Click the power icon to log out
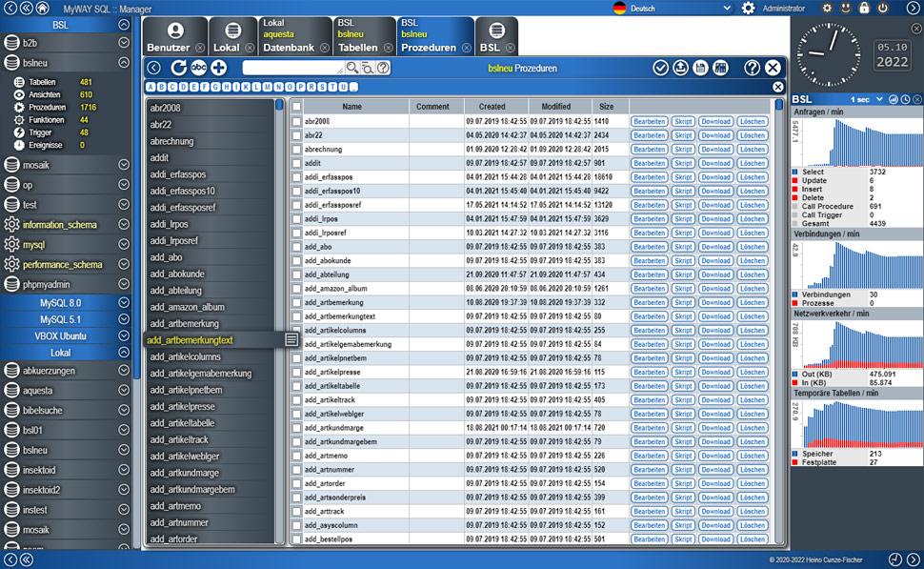Screen dimensions: 924x569 pyautogui.click(x=883, y=8)
